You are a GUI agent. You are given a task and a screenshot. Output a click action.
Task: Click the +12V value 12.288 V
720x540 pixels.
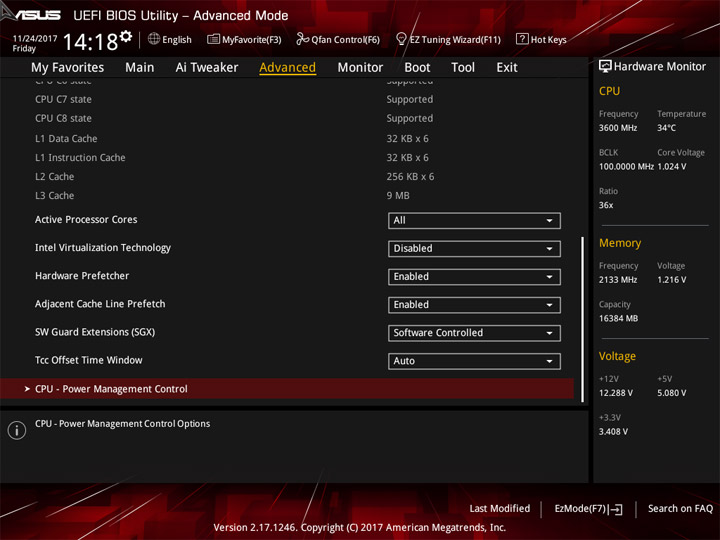[616, 393]
